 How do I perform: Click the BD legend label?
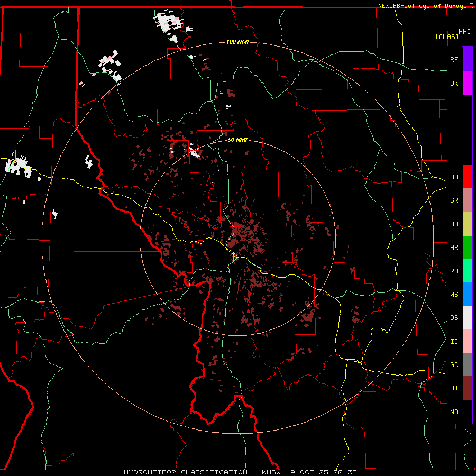pyautogui.click(x=454, y=224)
